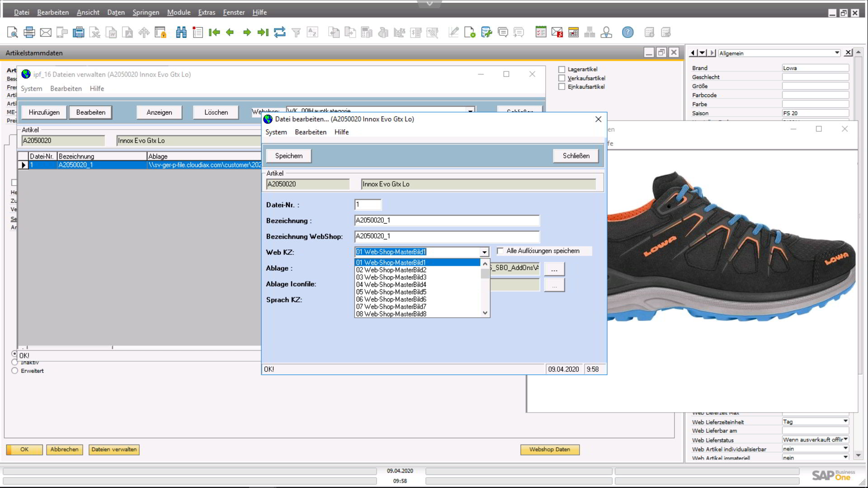The height and width of the screenshot is (488, 868).
Task: Select 05 Web-Shop-MasterBild5 from list
Action: coord(417,292)
